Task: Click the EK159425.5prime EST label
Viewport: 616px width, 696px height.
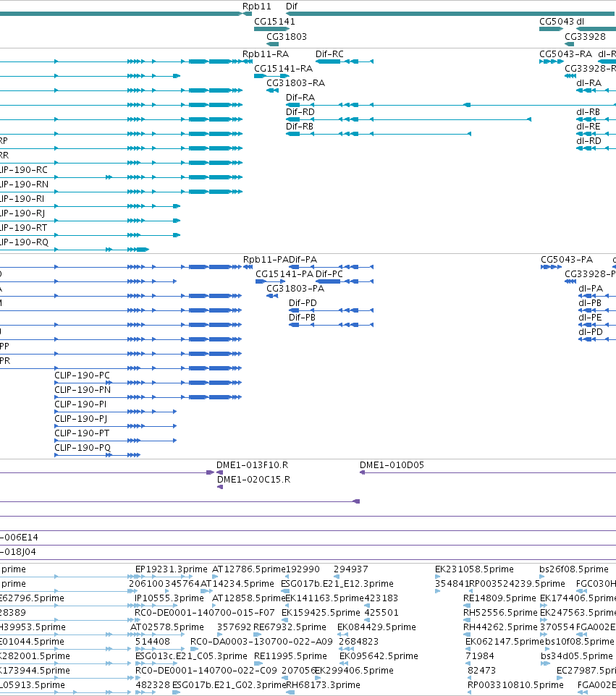Action: [x=321, y=613]
